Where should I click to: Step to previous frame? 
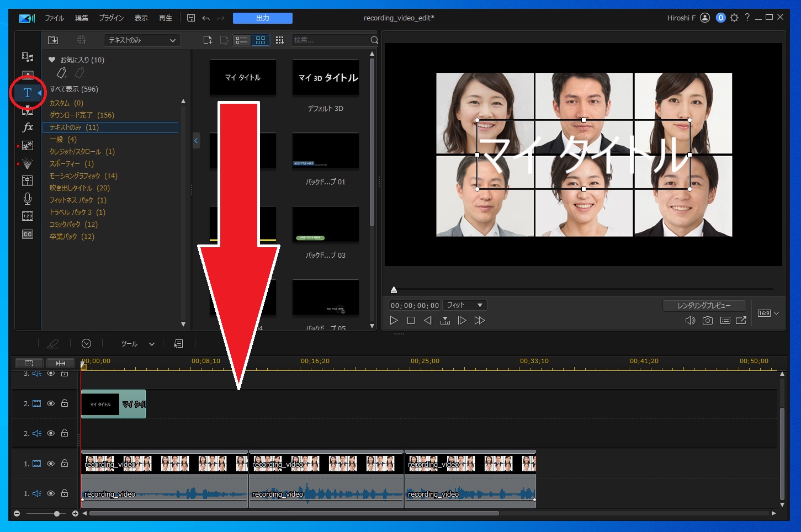pos(428,320)
